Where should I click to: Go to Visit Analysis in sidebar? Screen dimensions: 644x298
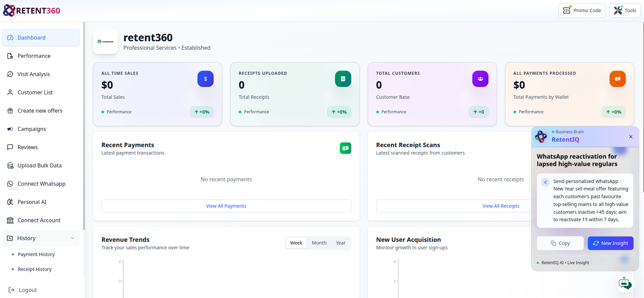tap(41, 74)
